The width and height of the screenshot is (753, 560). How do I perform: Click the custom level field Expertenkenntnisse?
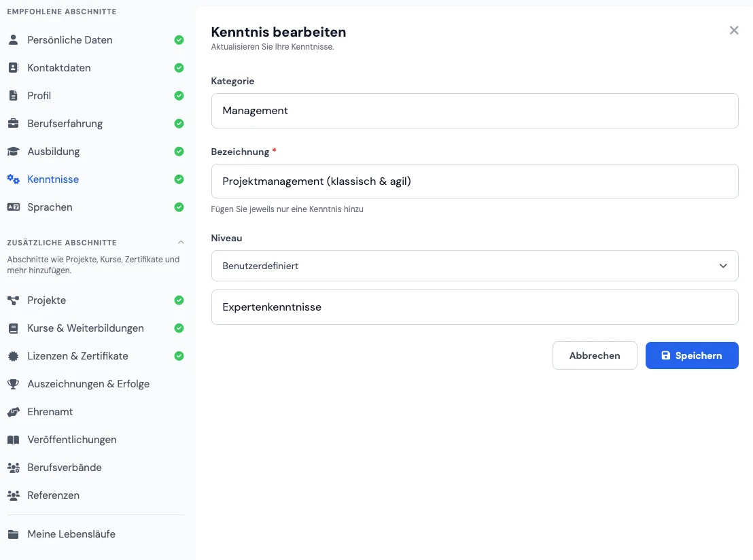point(474,307)
